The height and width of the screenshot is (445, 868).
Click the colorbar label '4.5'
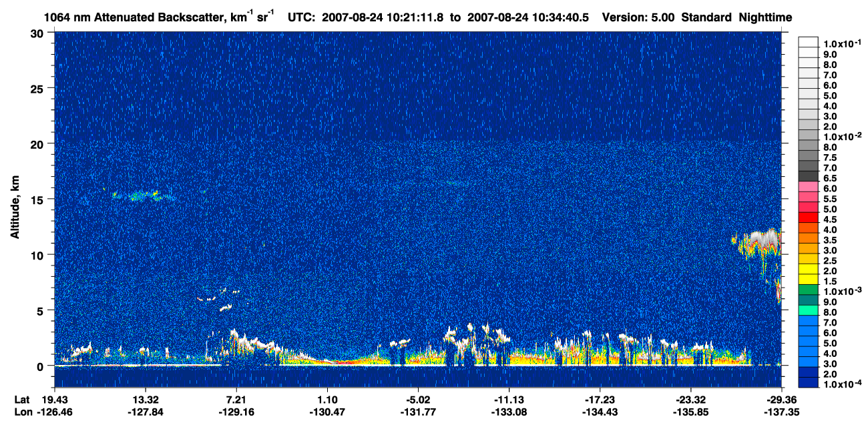coord(830,219)
